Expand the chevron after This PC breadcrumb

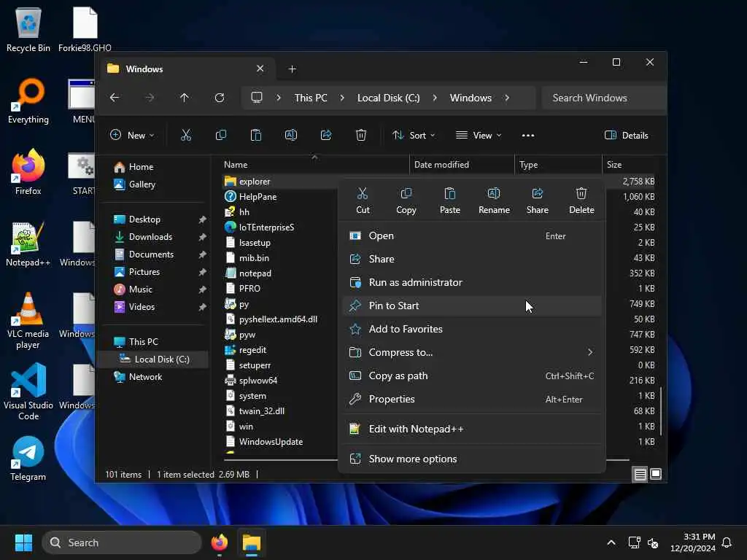[x=342, y=98]
